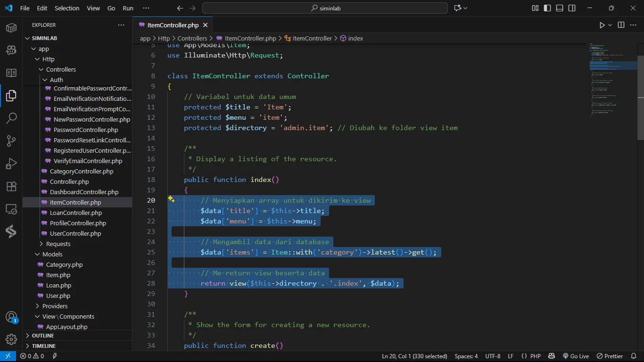The width and height of the screenshot is (644, 362).
Task: Click the Accounts icon with badge
Action: click(11, 317)
